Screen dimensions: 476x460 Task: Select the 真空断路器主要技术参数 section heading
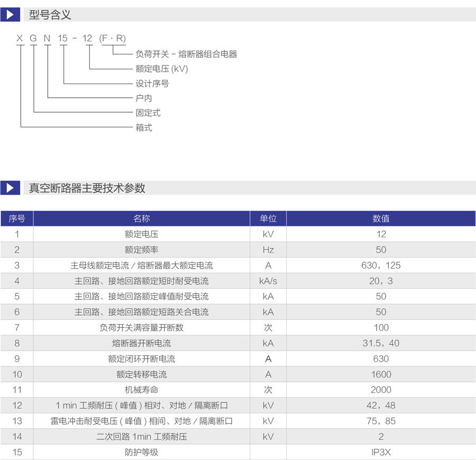(87, 188)
